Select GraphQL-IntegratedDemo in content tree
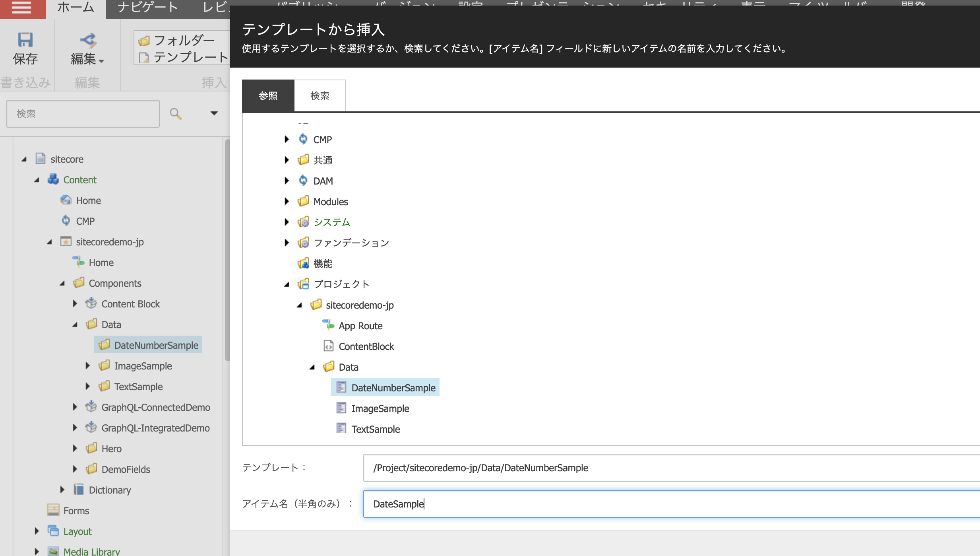The height and width of the screenshot is (556, 980). (155, 428)
